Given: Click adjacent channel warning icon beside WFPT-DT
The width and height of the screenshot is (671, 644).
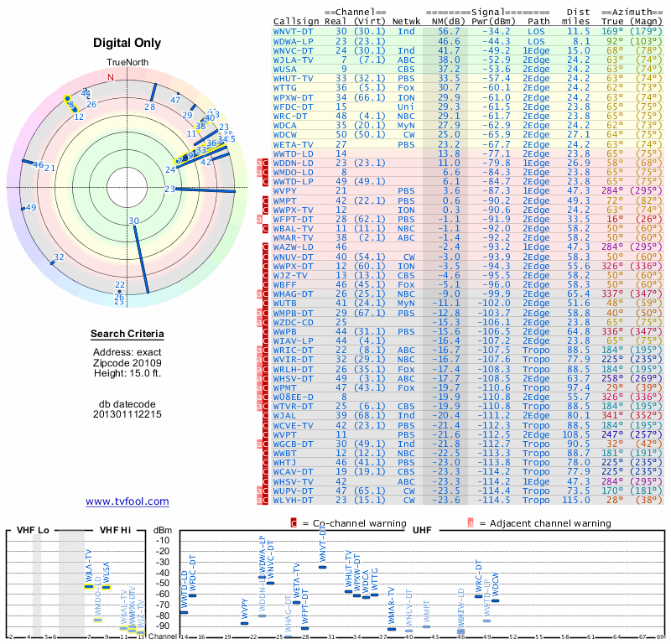Looking at the screenshot, I should coord(259,219).
